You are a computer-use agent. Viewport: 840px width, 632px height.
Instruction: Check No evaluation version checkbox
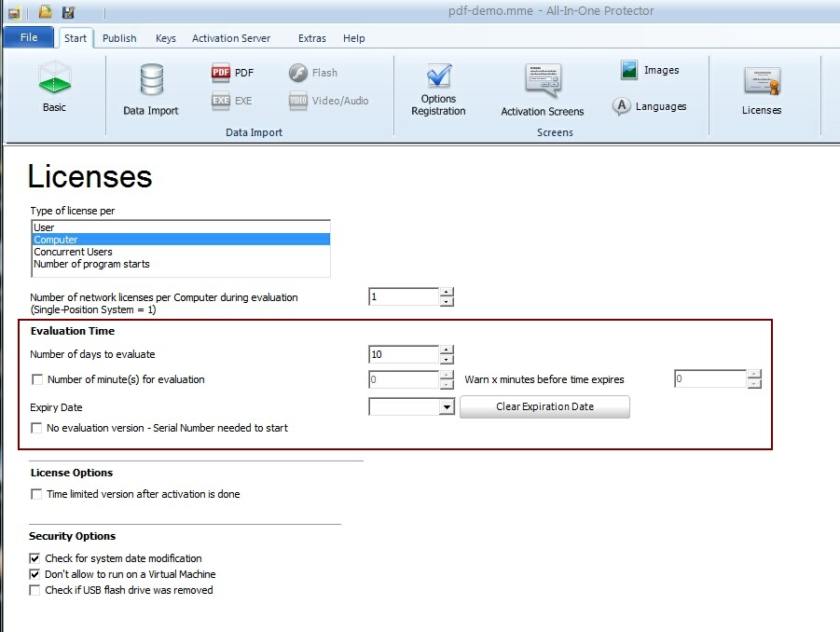[37, 428]
